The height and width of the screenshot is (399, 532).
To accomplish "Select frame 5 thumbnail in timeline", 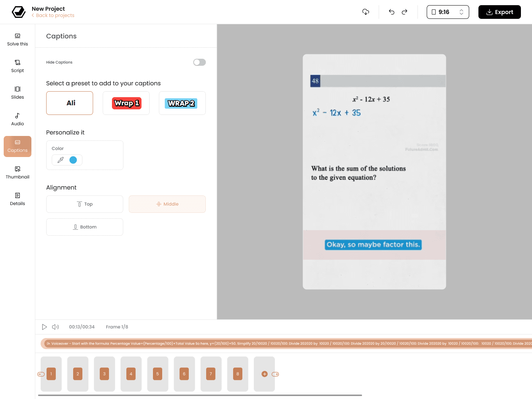I will point(158,374).
